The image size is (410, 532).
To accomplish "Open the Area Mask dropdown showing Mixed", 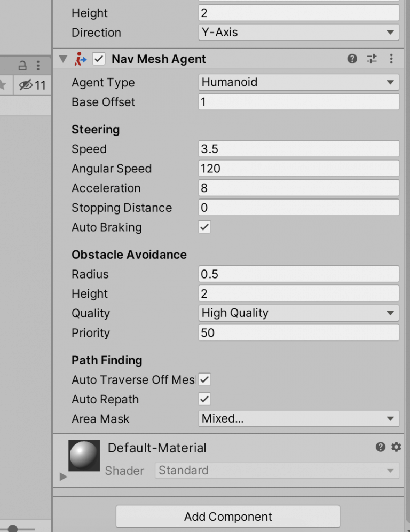I will pyautogui.click(x=298, y=419).
